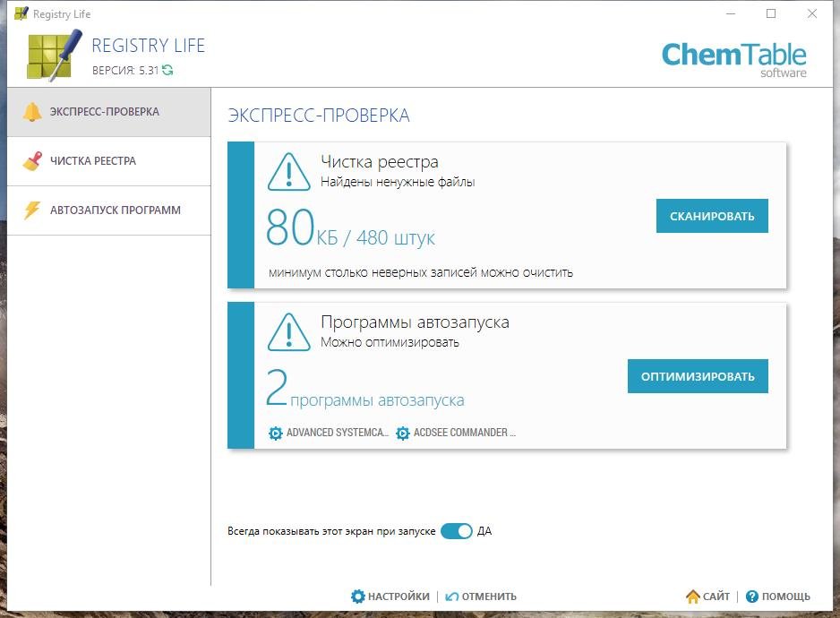
Task: Click the Registry Life title bar icon
Action: click(21, 13)
